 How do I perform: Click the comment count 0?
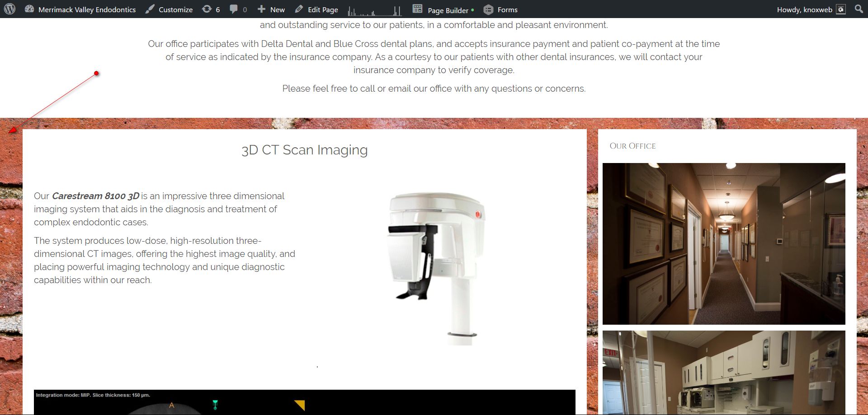click(x=245, y=9)
